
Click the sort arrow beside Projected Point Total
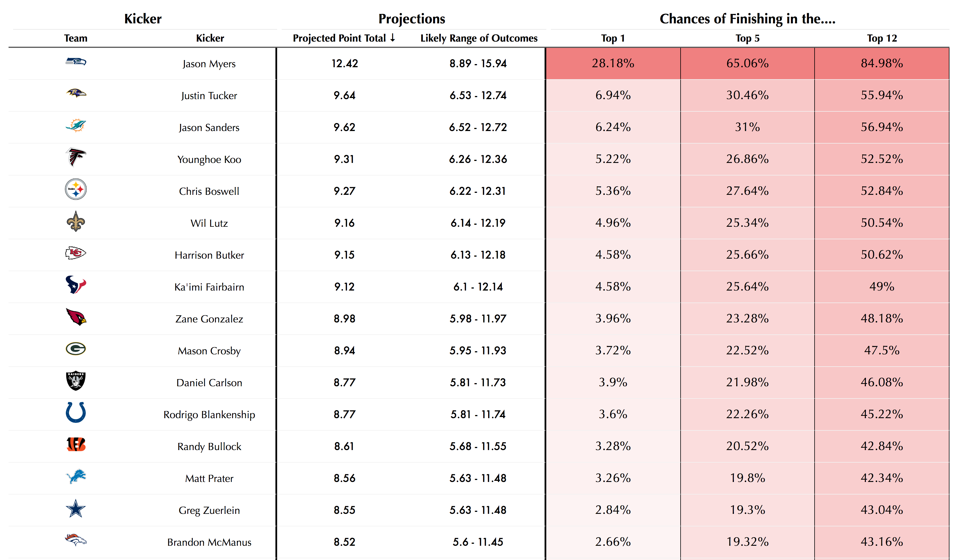click(393, 38)
